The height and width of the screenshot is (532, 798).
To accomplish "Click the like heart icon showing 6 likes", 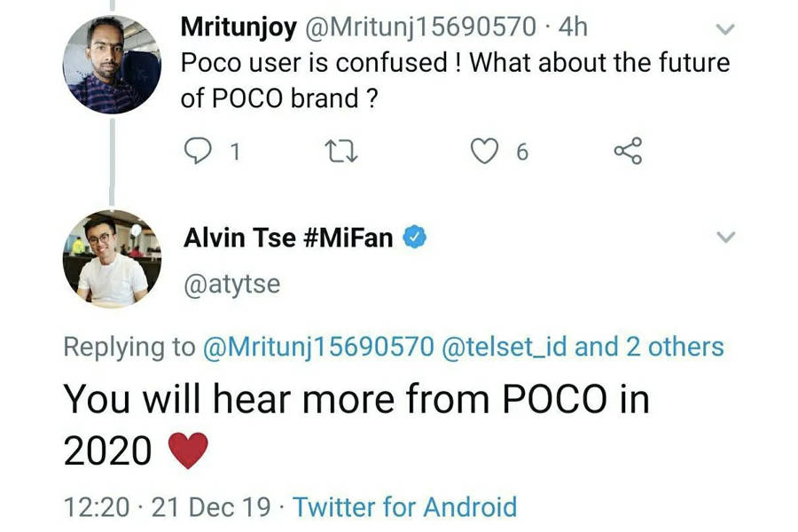I will (x=486, y=151).
